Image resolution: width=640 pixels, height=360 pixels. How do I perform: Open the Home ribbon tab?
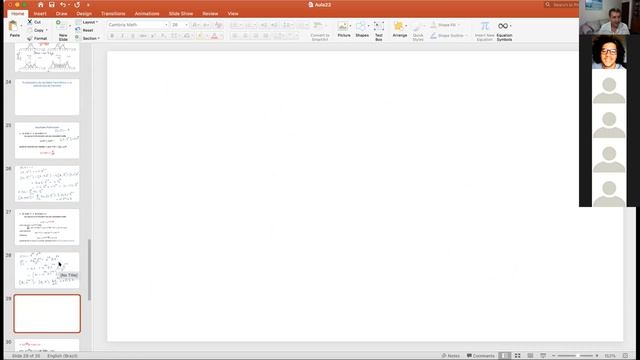tap(18, 13)
